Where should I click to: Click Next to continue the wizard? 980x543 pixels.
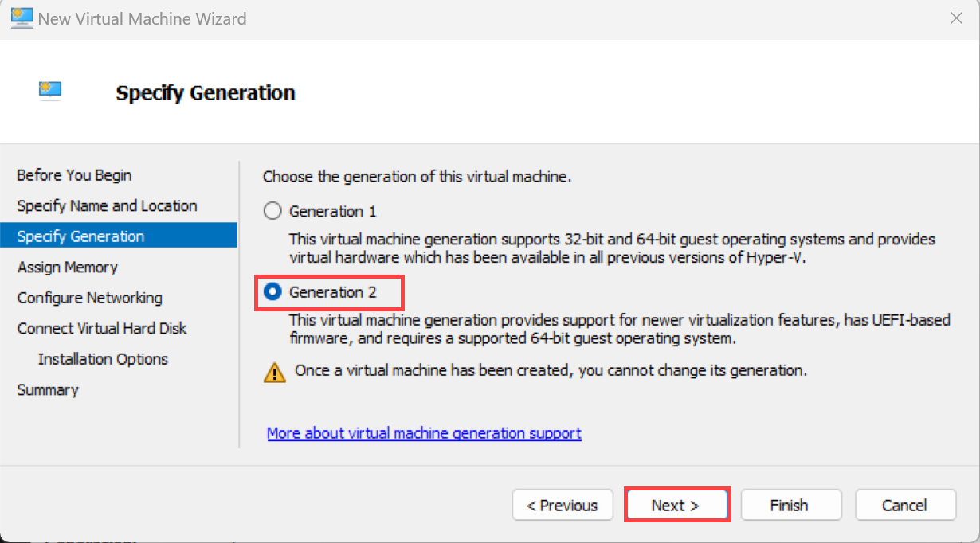676,506
